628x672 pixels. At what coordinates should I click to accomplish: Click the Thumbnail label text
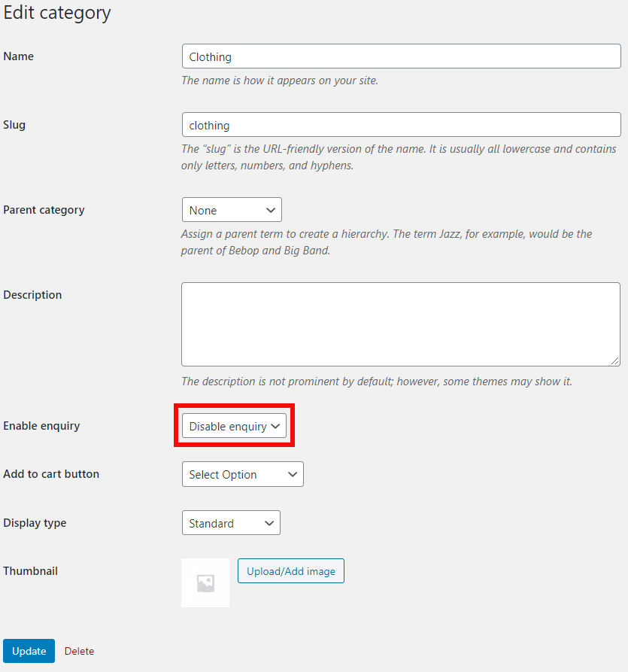31,571
